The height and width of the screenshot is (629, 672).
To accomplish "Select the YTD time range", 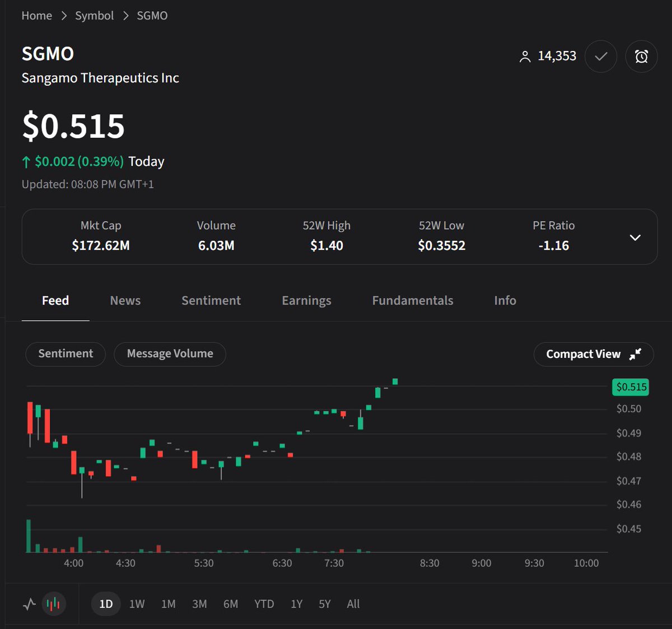I will click(x=264, y=604).
